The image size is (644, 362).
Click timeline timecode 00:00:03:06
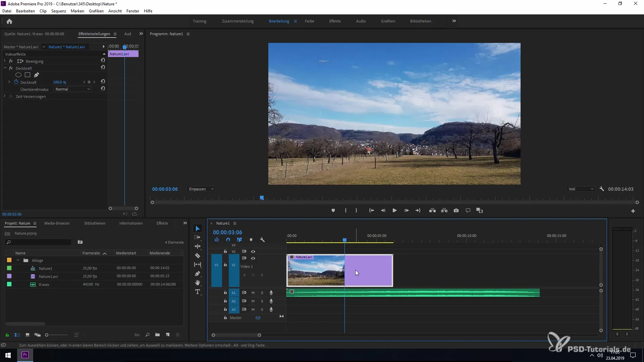[x=227, y=232]
